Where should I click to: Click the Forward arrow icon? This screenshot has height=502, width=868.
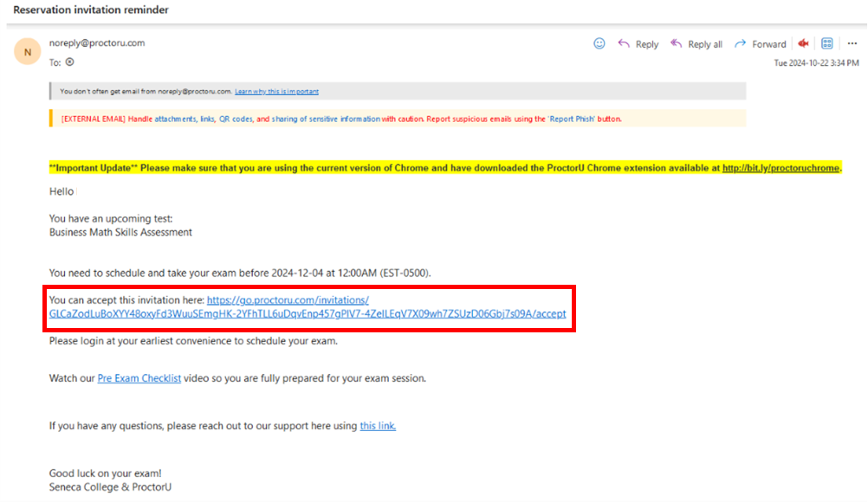(x=740, y=43)
